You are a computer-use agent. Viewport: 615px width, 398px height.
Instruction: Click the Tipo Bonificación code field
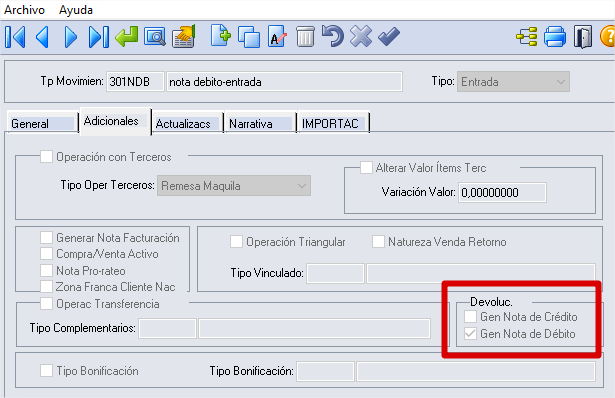point(325,371)
